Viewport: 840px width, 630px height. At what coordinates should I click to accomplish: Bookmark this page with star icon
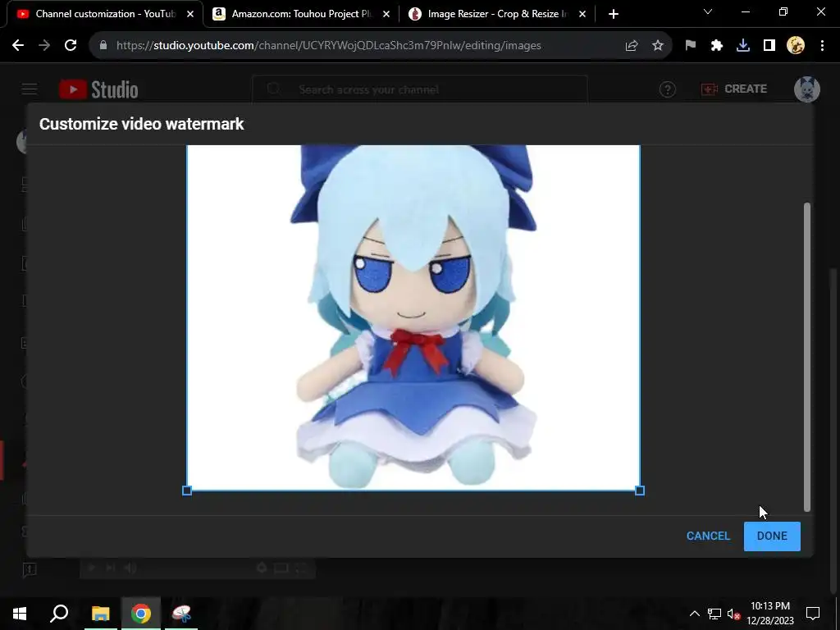click(658, 46)
